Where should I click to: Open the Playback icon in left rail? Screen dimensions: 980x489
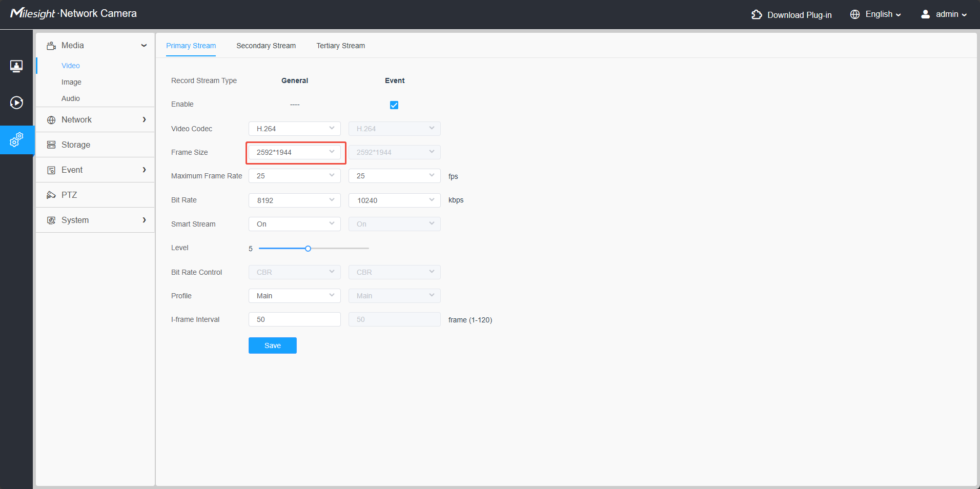click(x=16, y=103)
